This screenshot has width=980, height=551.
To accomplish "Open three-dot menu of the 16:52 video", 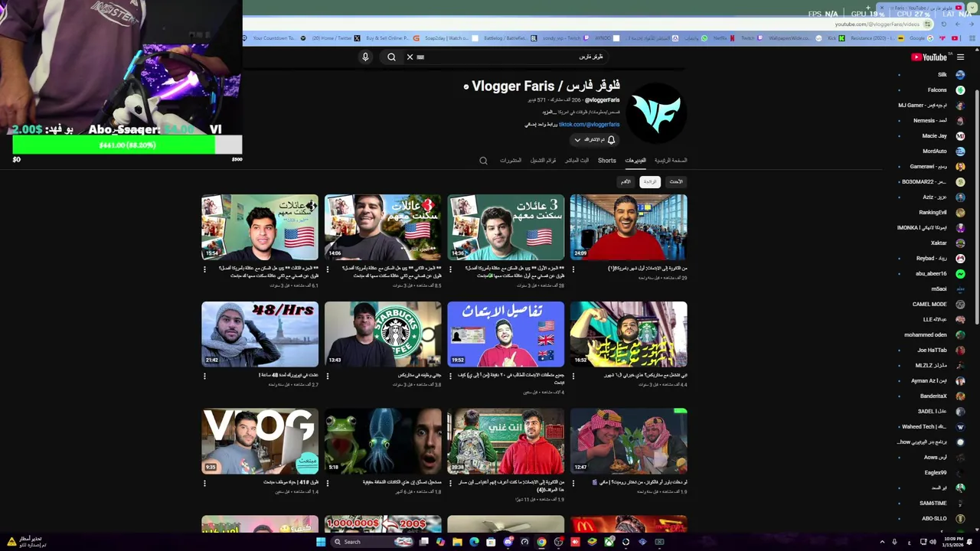I will pos(573,376).
